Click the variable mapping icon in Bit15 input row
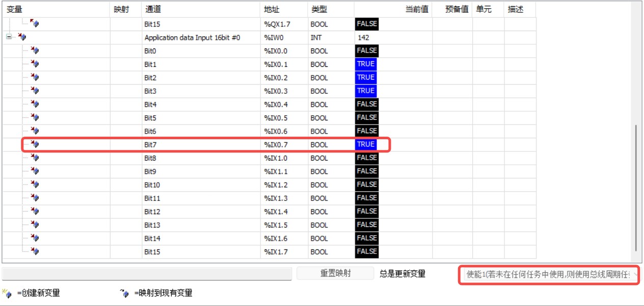Image resolution: width=644 pixels, height=306 pixels. point(35,251)
